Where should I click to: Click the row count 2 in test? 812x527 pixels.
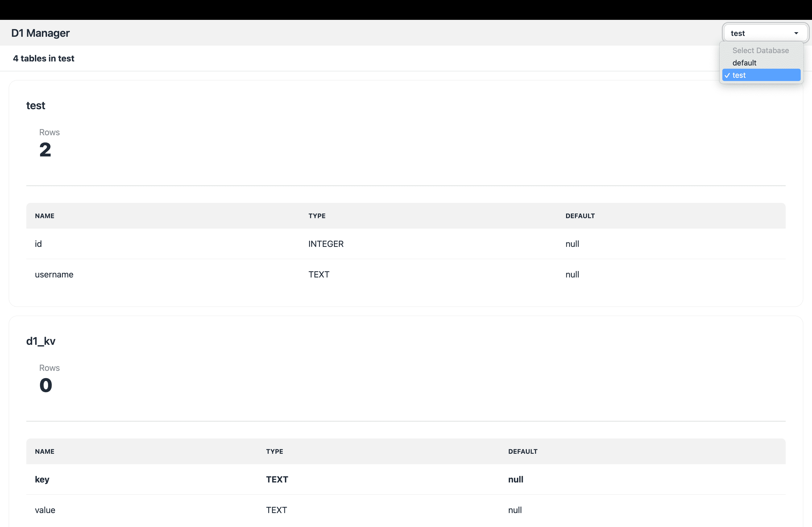(x=45, y=150)
